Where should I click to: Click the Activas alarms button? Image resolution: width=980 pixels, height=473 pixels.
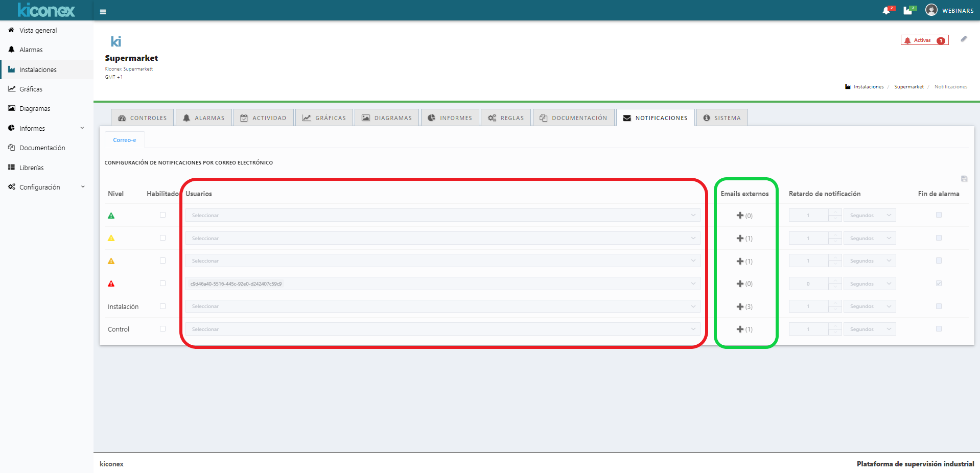[924, 40]
